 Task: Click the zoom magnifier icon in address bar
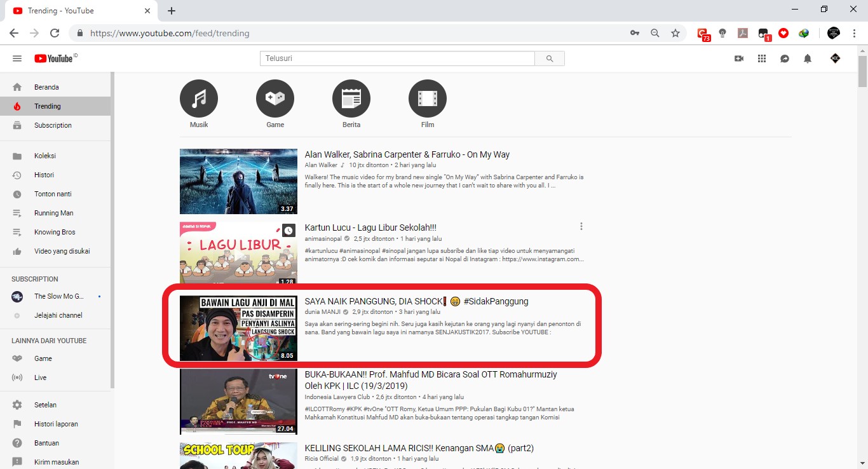tap(654, 33)
